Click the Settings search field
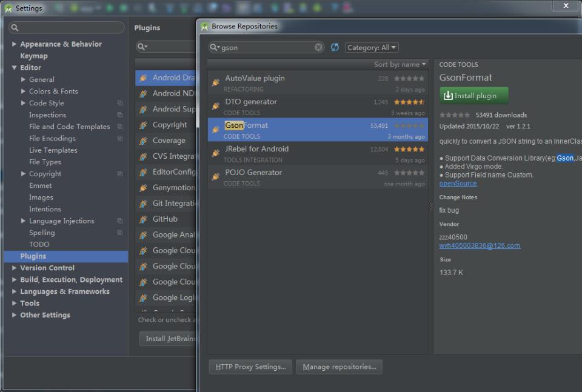This screenshot has height=392, width=582. tap(65, 27)
